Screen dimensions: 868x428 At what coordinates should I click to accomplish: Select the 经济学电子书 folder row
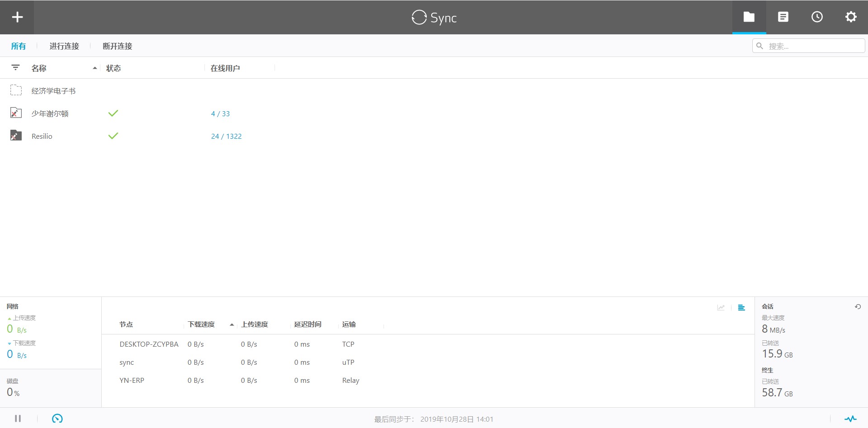(434, 91)
